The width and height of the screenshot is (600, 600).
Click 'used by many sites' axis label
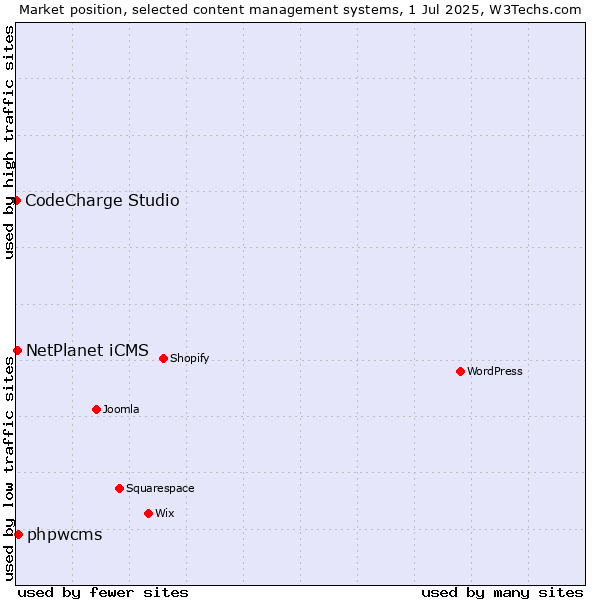pos(502,593)
